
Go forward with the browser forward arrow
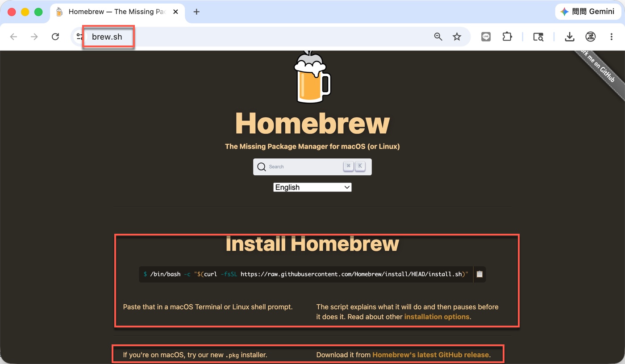click(34, 37)
